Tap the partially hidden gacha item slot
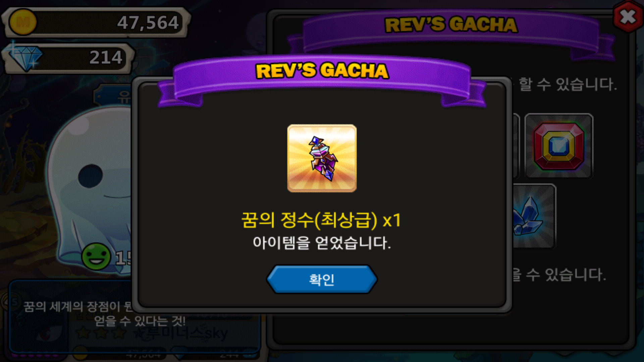 [517, 146]
